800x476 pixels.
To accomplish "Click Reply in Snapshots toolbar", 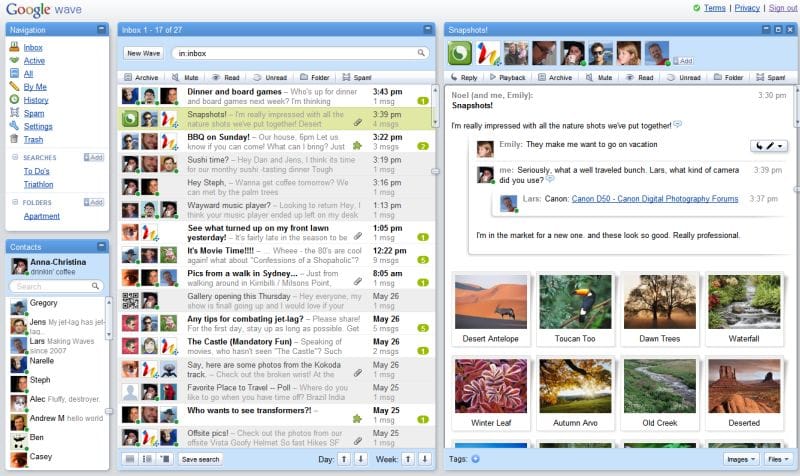I will pos(464,78).
